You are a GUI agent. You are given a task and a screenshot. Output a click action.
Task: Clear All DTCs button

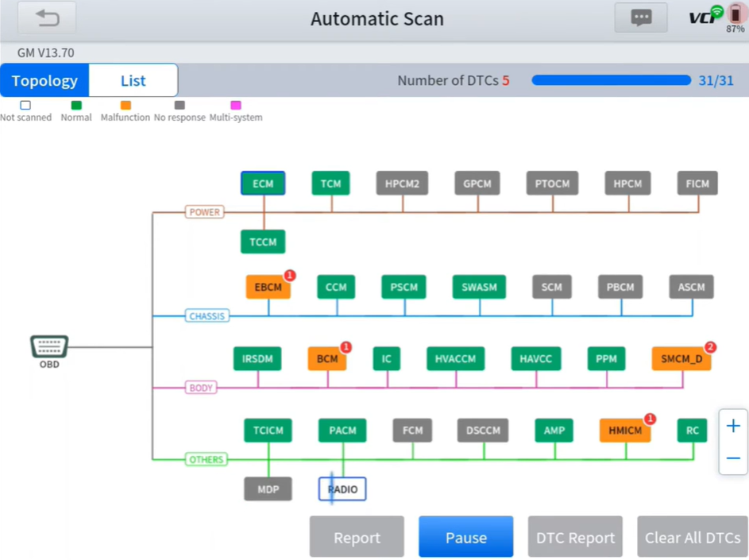(x=693, y=537)
